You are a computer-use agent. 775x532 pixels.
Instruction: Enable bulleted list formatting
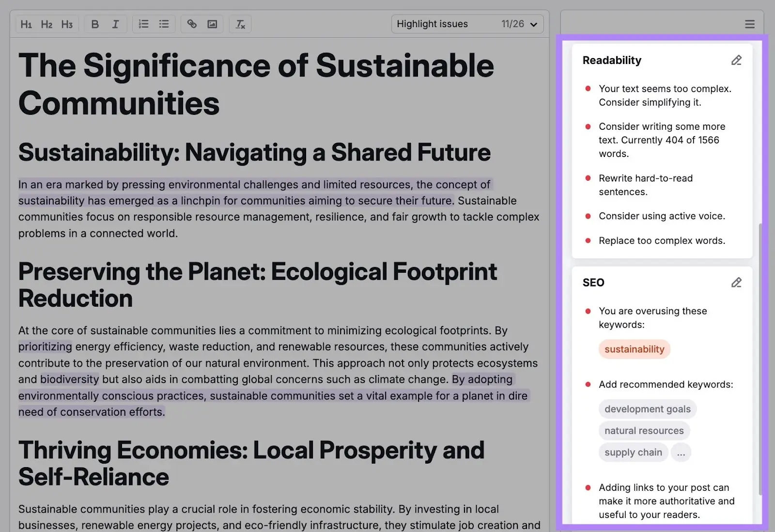pos(163,24)
